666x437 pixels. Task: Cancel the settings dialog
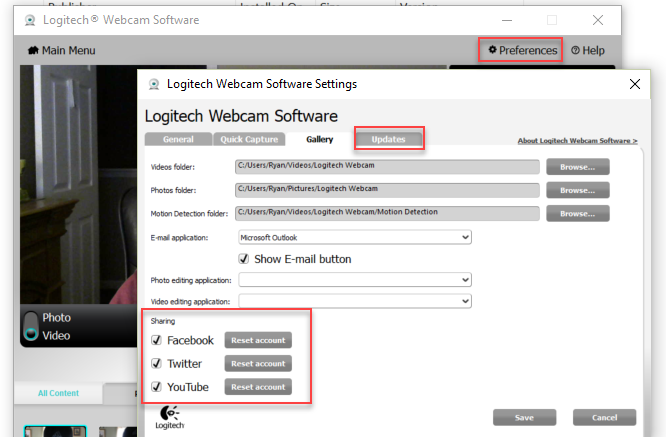click(604, 417)
